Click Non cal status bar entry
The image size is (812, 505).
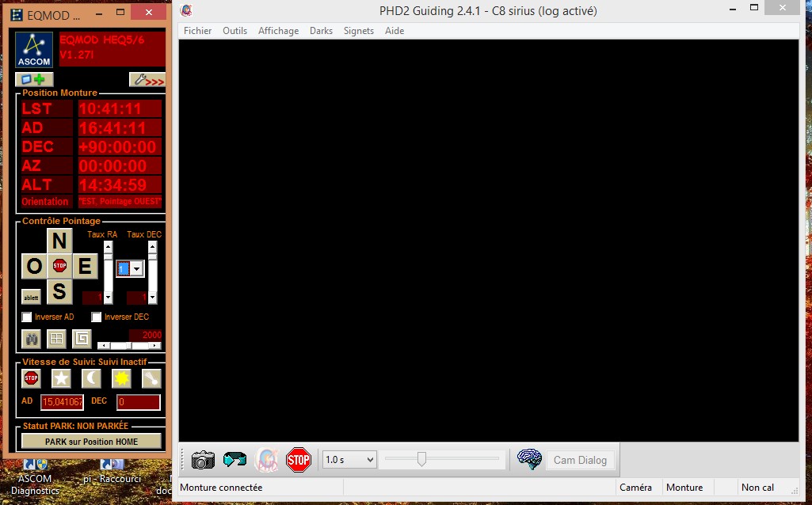[x=757, y=488]
